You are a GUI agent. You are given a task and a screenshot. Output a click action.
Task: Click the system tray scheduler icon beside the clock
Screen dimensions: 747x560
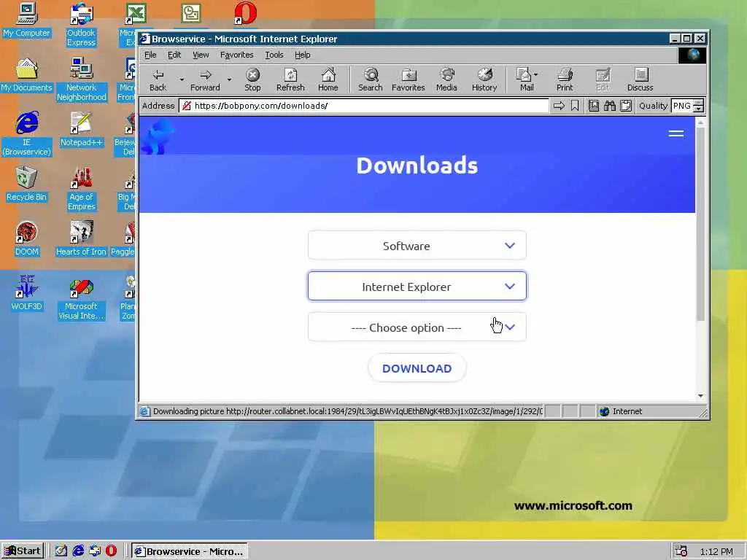pyautogui.click(x=681, y=551)
